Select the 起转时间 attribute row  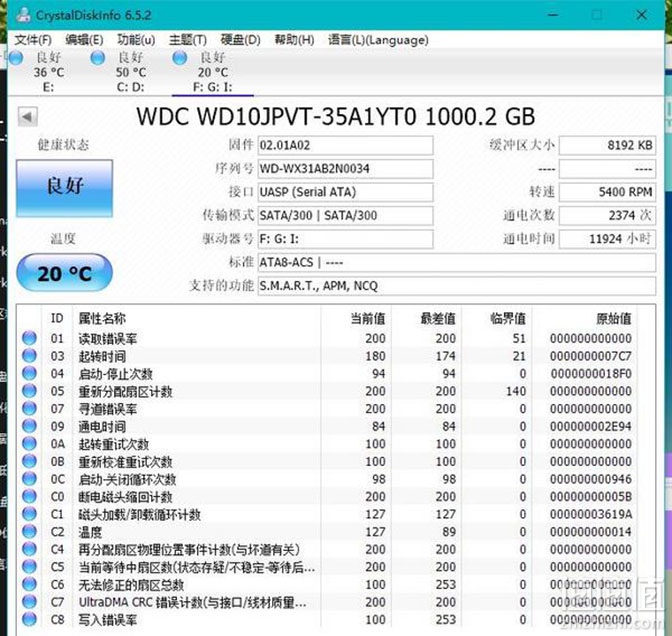[327, 356]
